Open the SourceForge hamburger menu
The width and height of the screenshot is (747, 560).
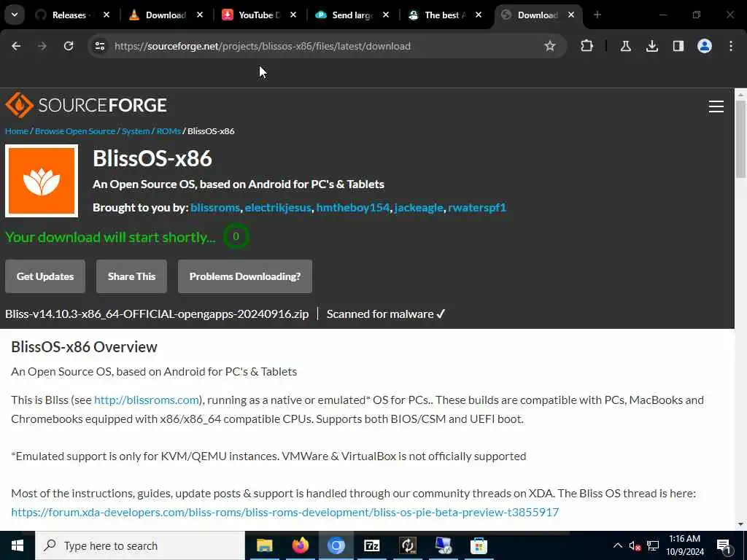pos(716,106)
